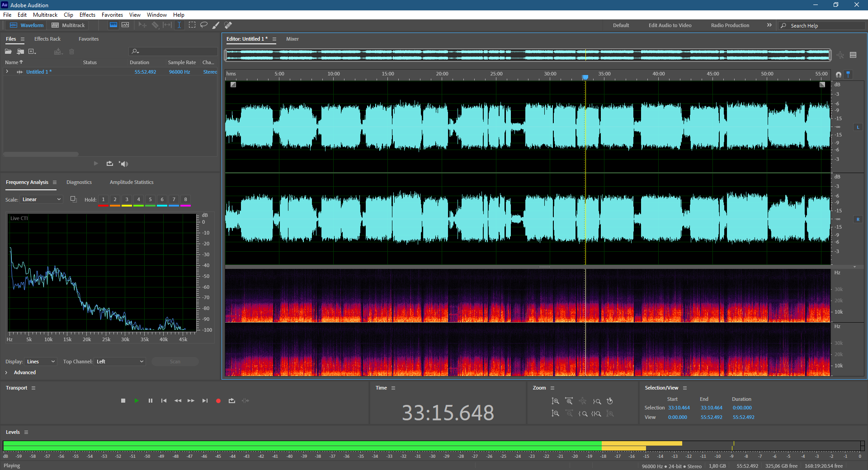Open the Top Channel dropdown

point(120,362)
